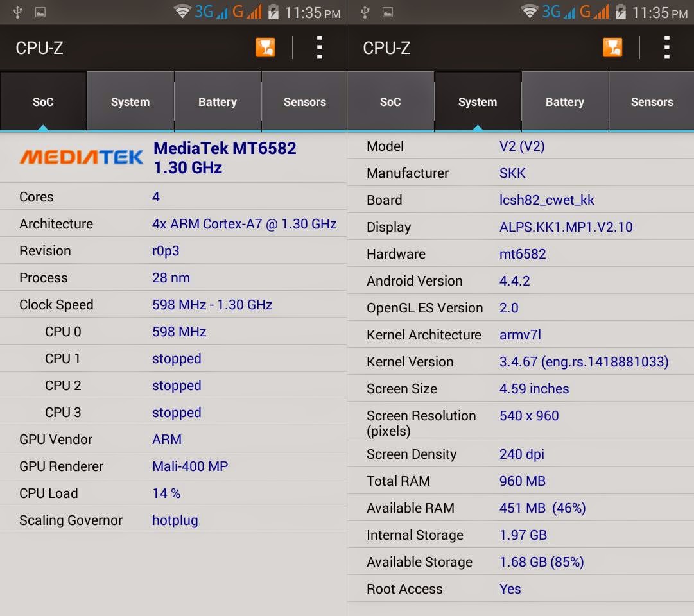Tap Hardware value mt6582
The width and height of the screenshot is (694, 616).
[x=523, y=254]
